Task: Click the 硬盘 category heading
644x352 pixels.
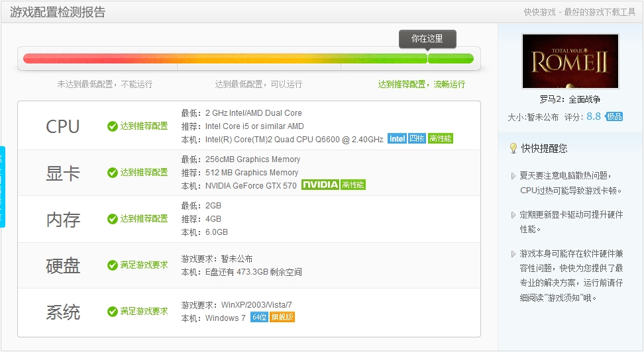Action: pos(63,266)
